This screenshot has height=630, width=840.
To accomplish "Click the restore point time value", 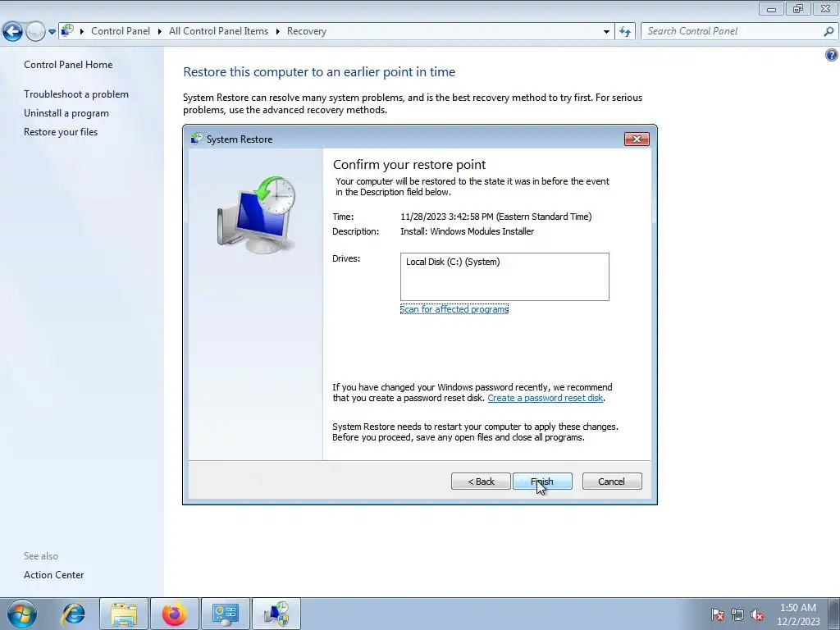I will coord(496,217).
